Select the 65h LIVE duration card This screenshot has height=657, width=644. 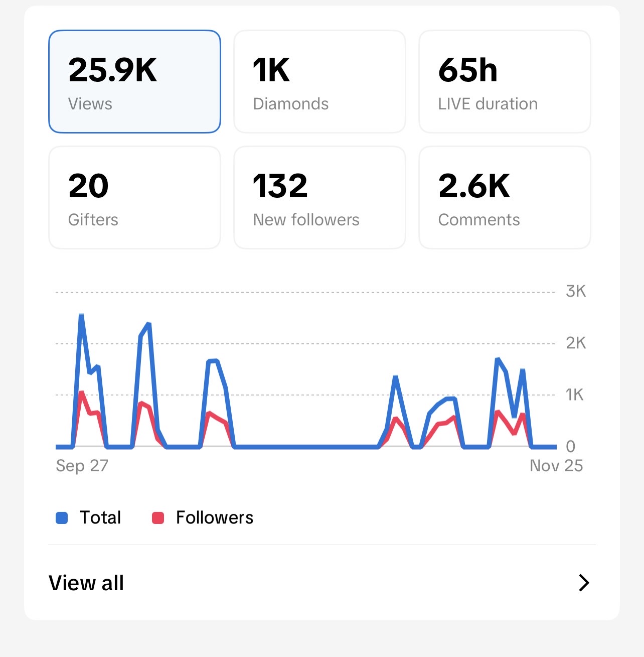click(x=505, y=81)
